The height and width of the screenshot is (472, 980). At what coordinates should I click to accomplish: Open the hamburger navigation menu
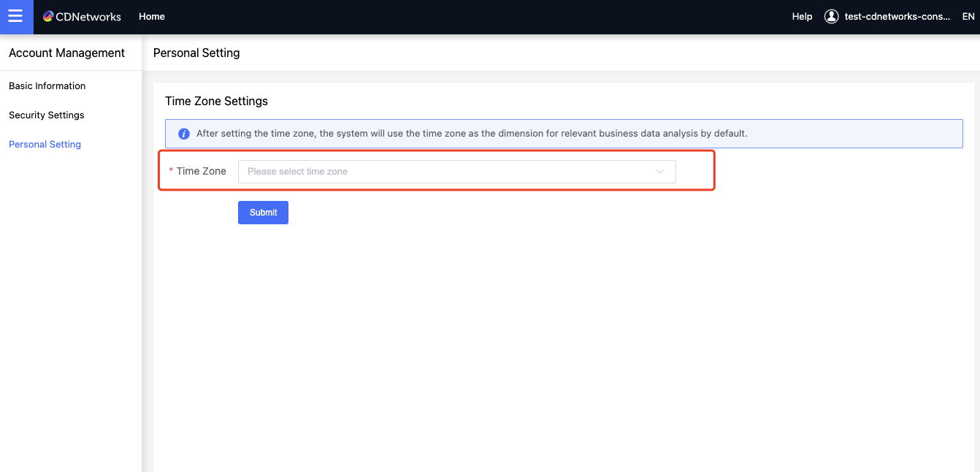16,16
